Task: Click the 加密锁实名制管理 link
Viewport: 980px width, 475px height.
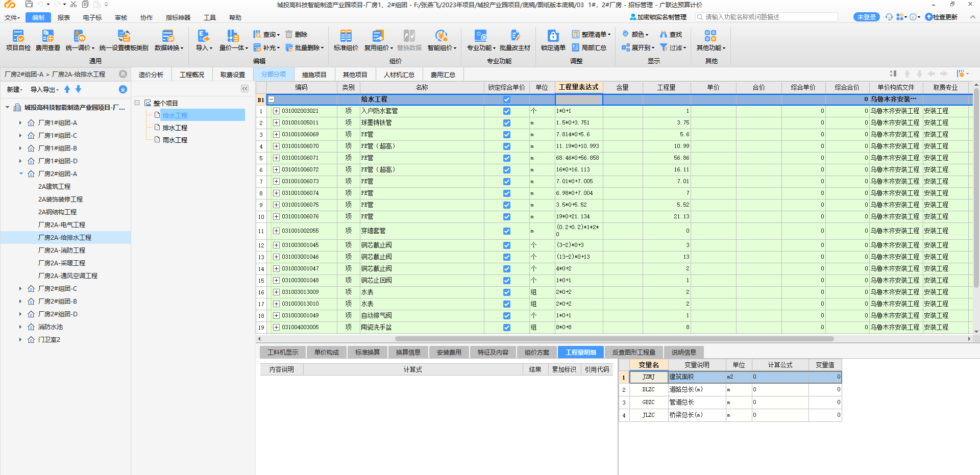Action: tap(658, 17)
